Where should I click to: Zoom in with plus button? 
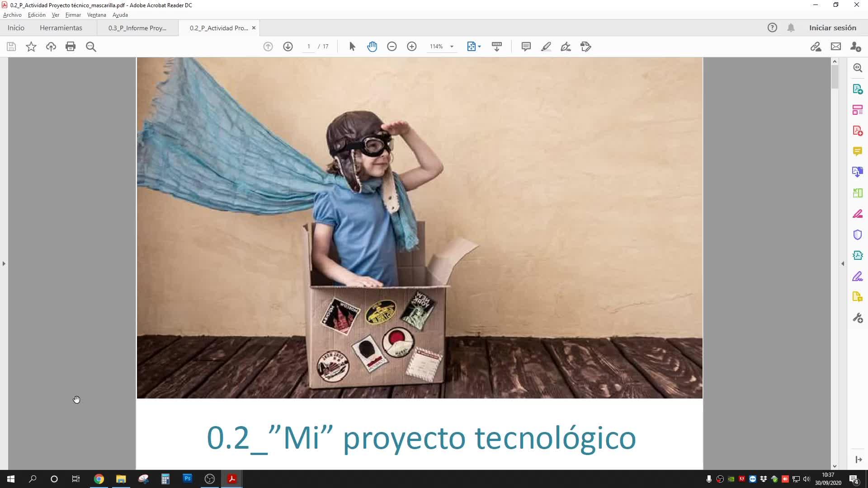click(x=412, y=47)
